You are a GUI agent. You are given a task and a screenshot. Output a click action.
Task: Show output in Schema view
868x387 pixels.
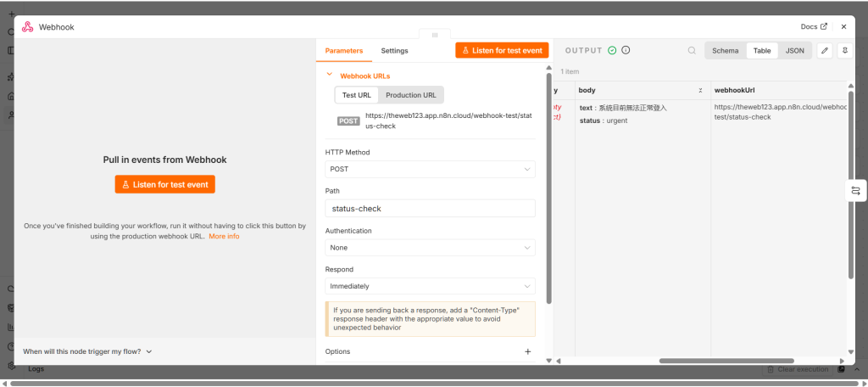[726, 50]
